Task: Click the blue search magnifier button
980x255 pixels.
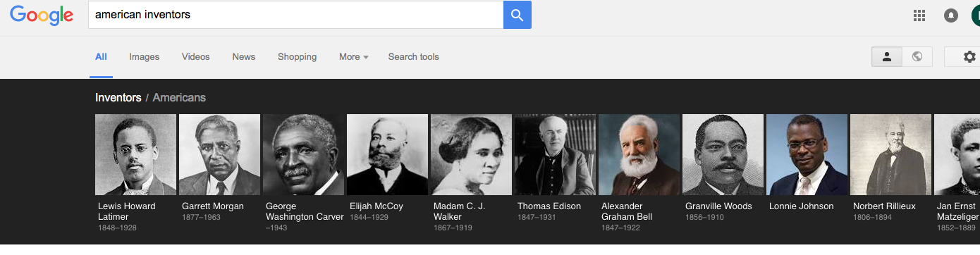Action: tap(517, 15)
